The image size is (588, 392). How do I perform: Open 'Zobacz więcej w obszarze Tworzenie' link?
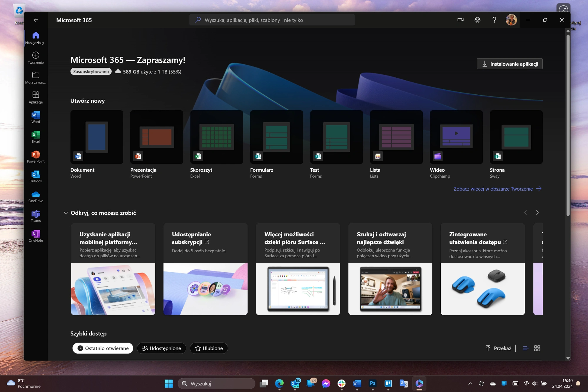pyautogui.click(x=497, y=189)
